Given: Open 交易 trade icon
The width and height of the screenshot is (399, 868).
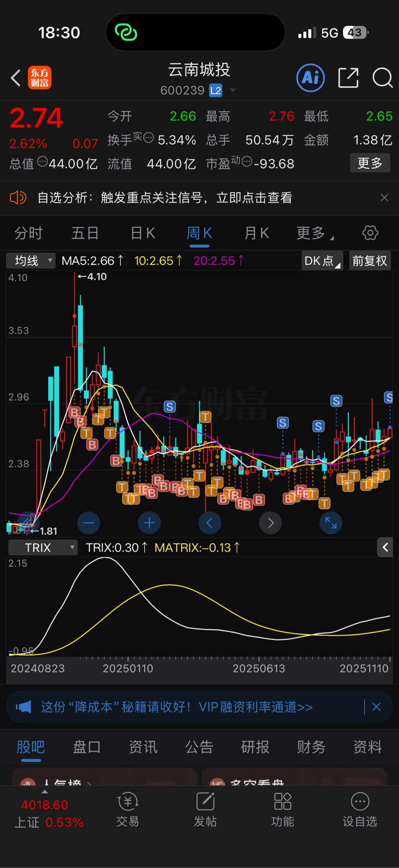Looking at the screenshot, I should 128,809.
